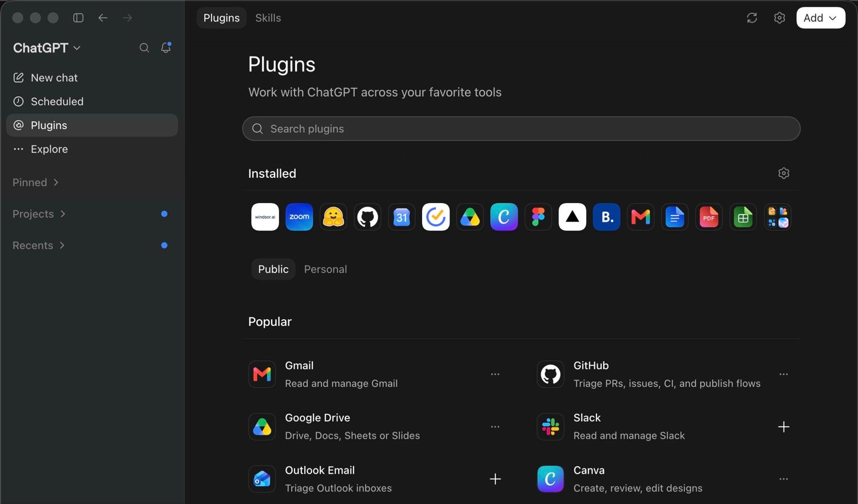Open the TickTick checkmark installed plugin icon
Image resolution: width=858 pixels, height=504 pixels.
(436, 217)
